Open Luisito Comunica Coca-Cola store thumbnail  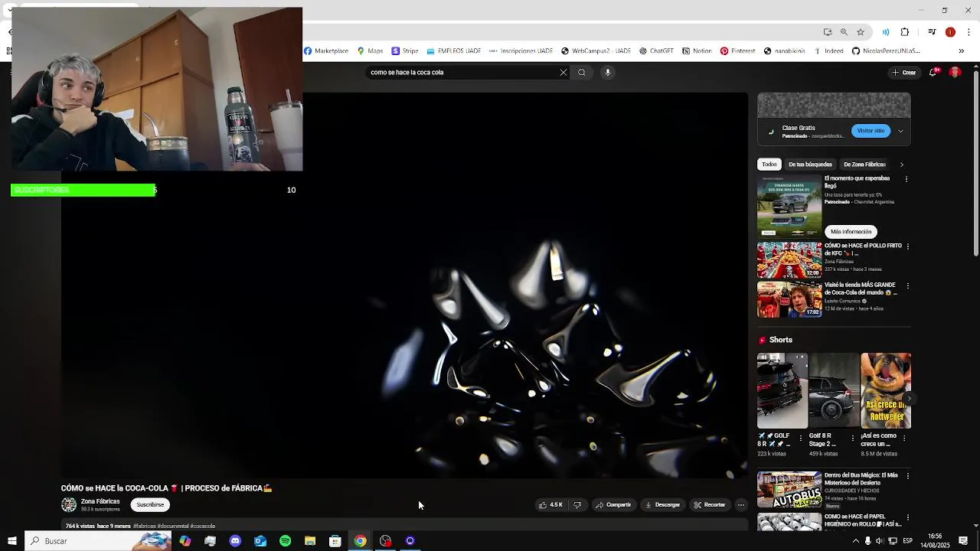pos(789,299)
